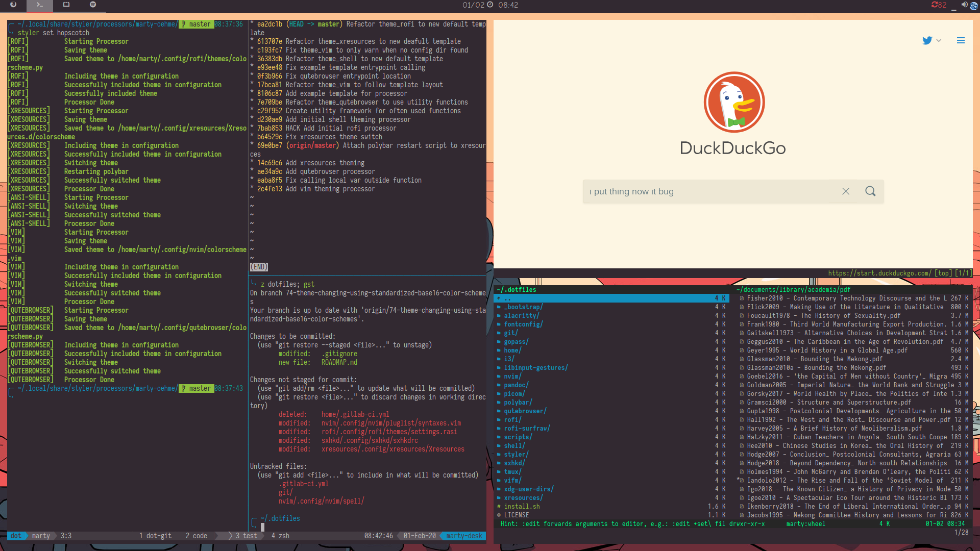Click the Firefox workspace icon in top bar

(13, 5)
